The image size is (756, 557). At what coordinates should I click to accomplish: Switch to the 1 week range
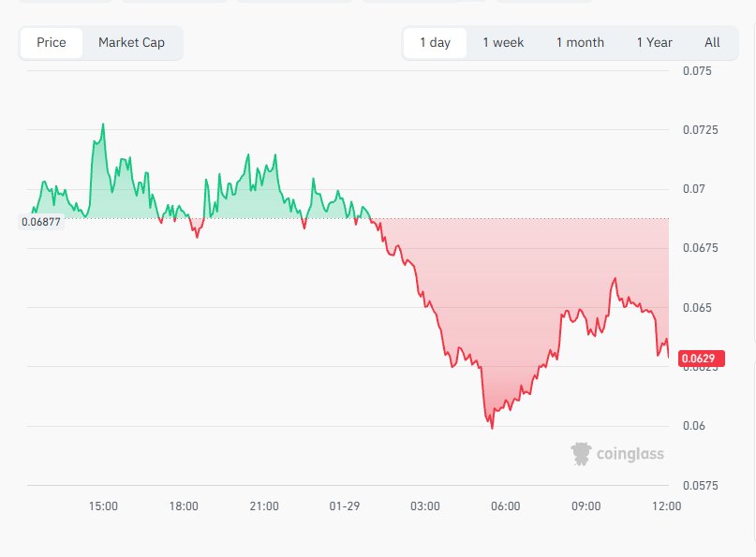coord(503,43)
